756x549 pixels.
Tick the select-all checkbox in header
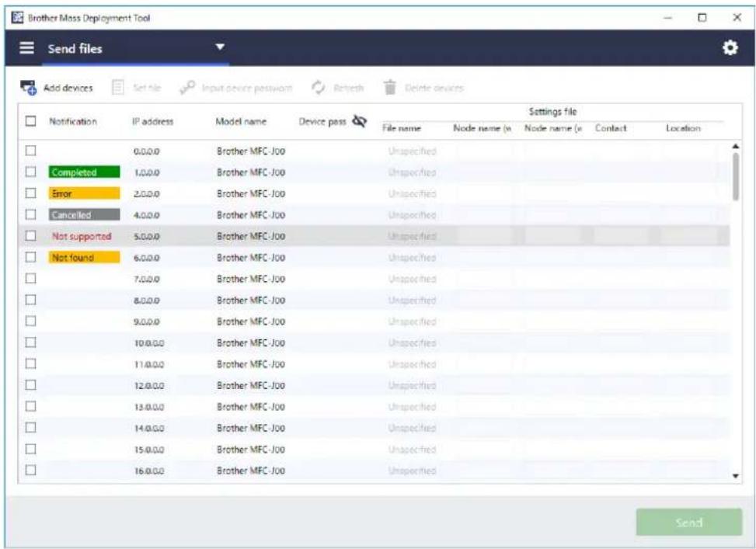(x=30, y=121)
